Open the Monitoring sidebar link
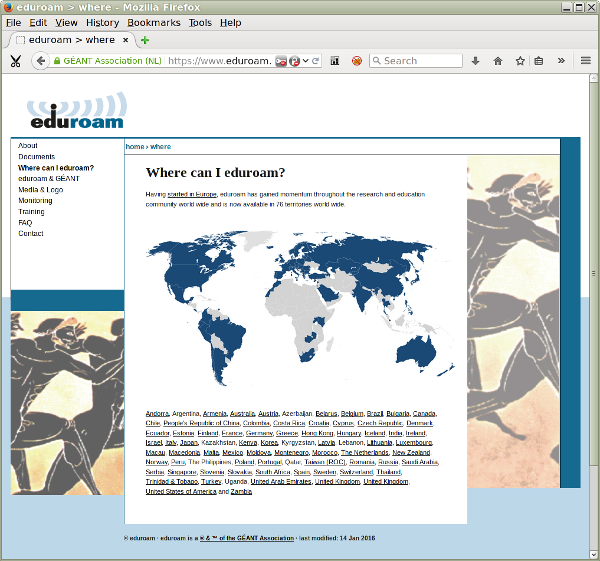The height and width of the screenshot is (561, 600). click(35, 201)
